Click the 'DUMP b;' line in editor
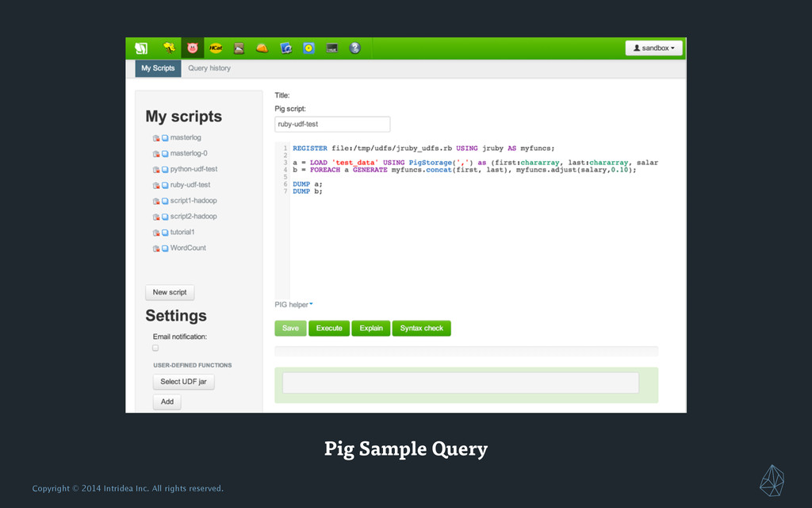The width and height of the screenshot is (812, 508). pos(308,191)
